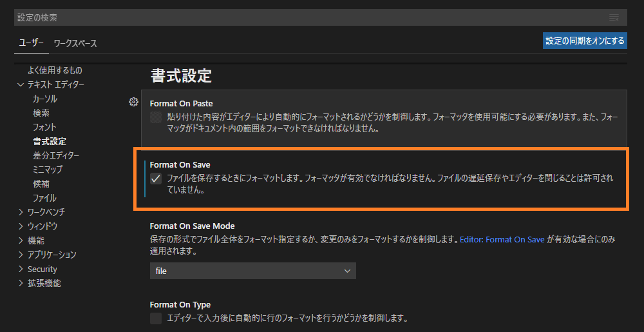Select 検索 in the settings tree
644x332 pixels.
coord(41,113)
